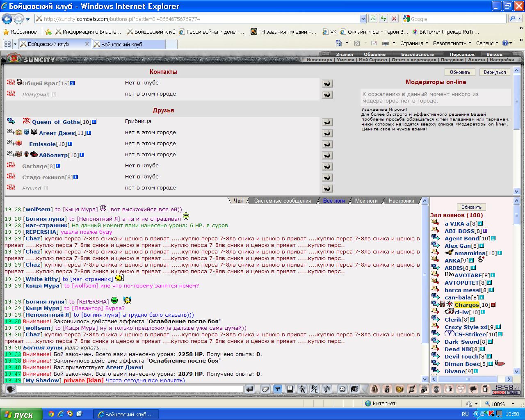The width and height of the screenshot is (525, 420).
Task: Click message arrow for Garbage row
Action: [327, 166]
